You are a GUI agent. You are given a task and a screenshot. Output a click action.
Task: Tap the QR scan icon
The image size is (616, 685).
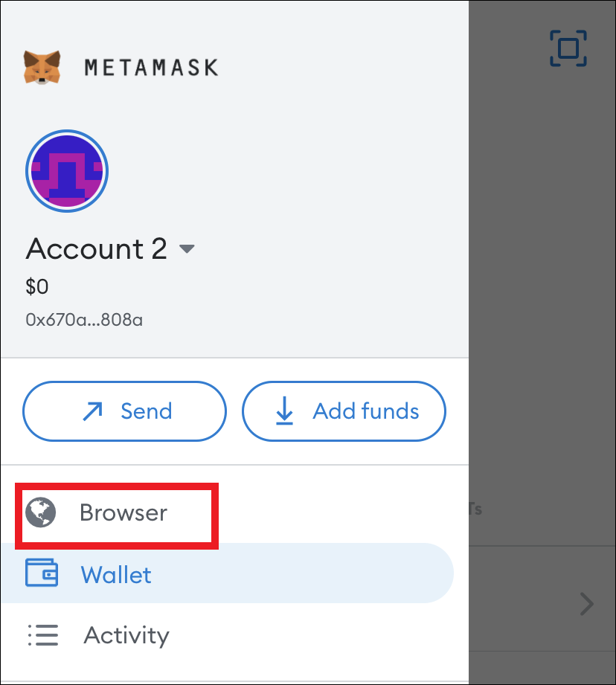[568, 48]
